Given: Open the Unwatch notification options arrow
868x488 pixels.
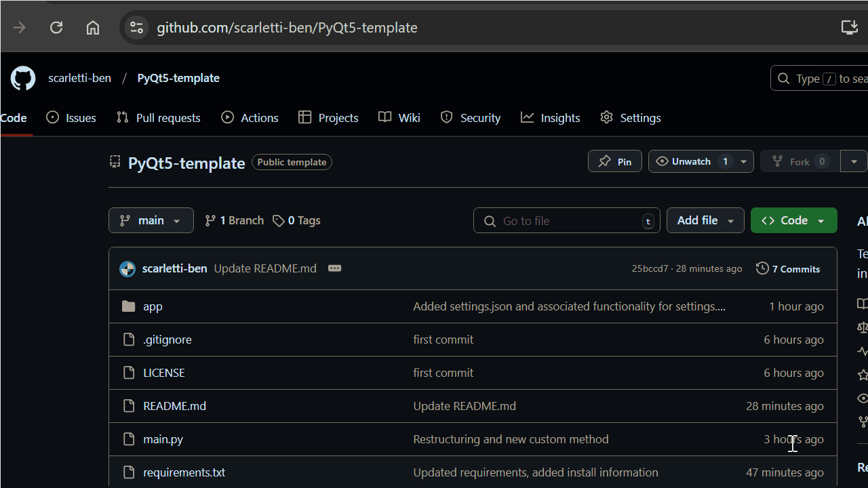Looking at the screenshot, I should (744, 161).
